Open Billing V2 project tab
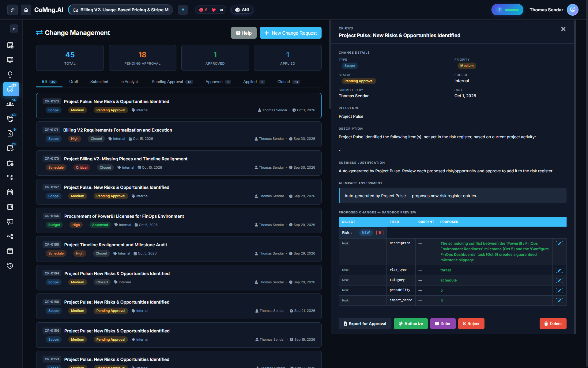Screen dimensions: 588x368 pyautogui.click(x=121, y=10)
